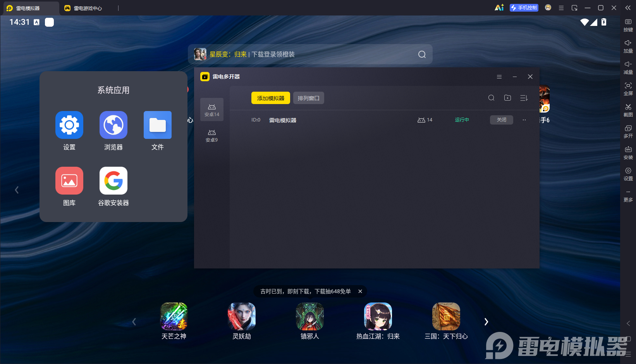The image size is (636, 364).
Task: Launch the 谷歌安装器 app
Action: pos(113,186)
